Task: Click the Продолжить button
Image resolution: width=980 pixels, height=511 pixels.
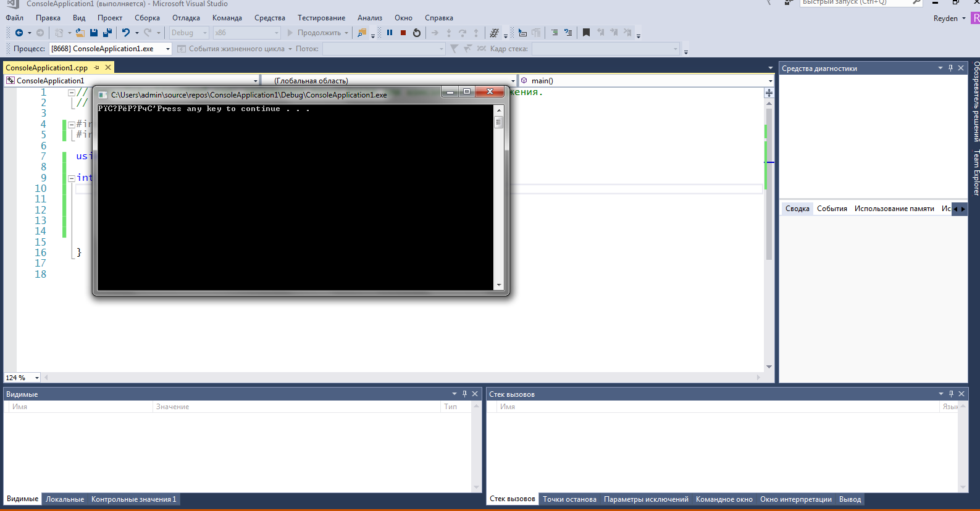Action: [314, 33]
